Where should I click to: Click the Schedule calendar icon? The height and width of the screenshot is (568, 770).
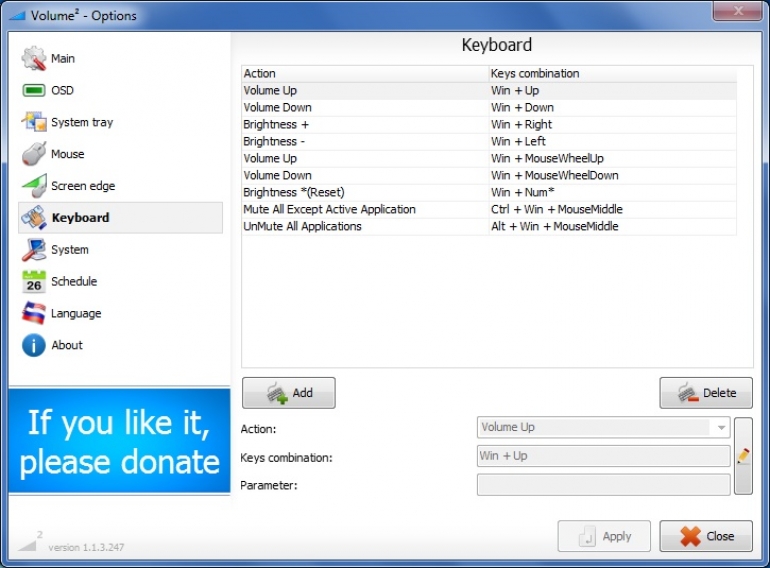point(33,281)
